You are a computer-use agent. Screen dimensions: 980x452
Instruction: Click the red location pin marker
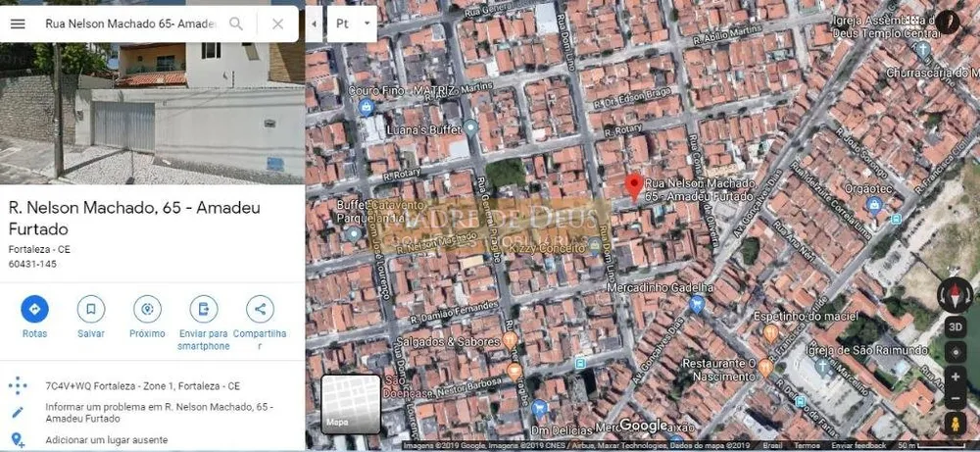634,186
